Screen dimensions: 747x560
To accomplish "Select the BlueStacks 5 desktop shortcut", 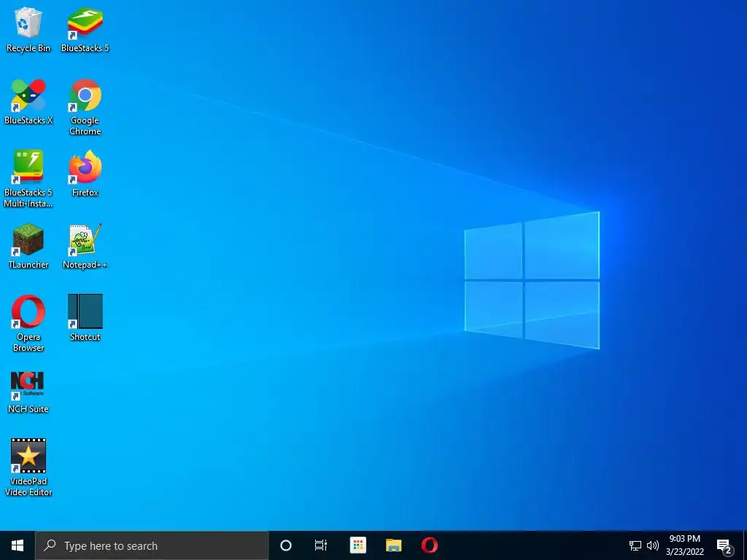I will (x=85, y=29).
